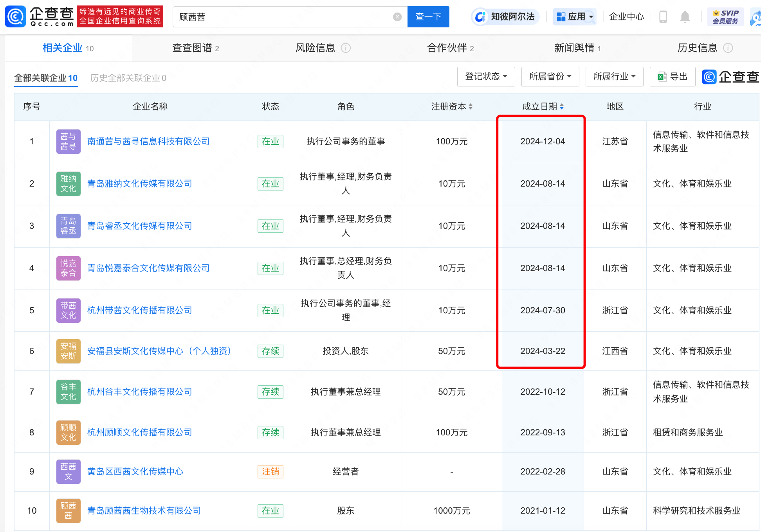
Task: Sort by 成立日期 column arrows
Action: (x=562, y=106)
